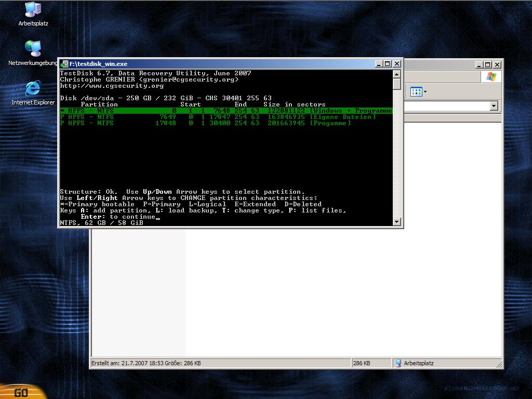The width and height of the screenshot is (532, 399).
Task: Launch Internet Explorer from desktop
Action: click(x=33, y=93)
